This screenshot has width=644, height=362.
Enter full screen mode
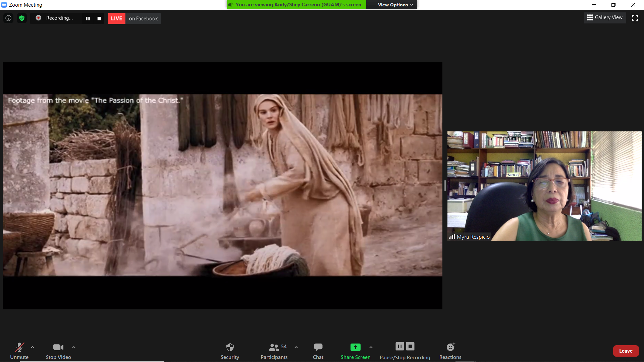(x=635, y=18)
